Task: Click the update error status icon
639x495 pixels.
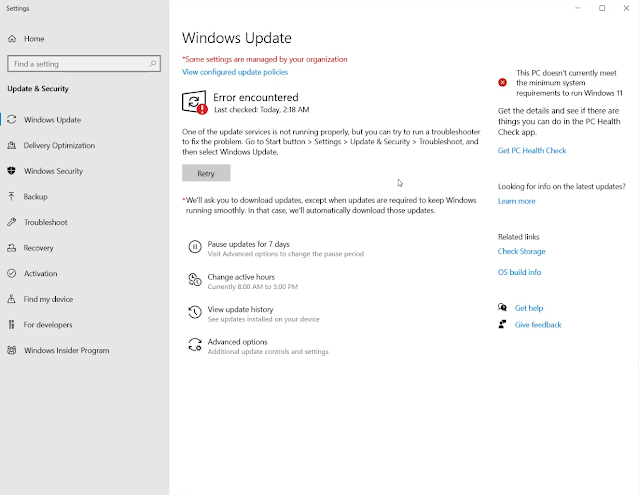Action: coord(194,102)
